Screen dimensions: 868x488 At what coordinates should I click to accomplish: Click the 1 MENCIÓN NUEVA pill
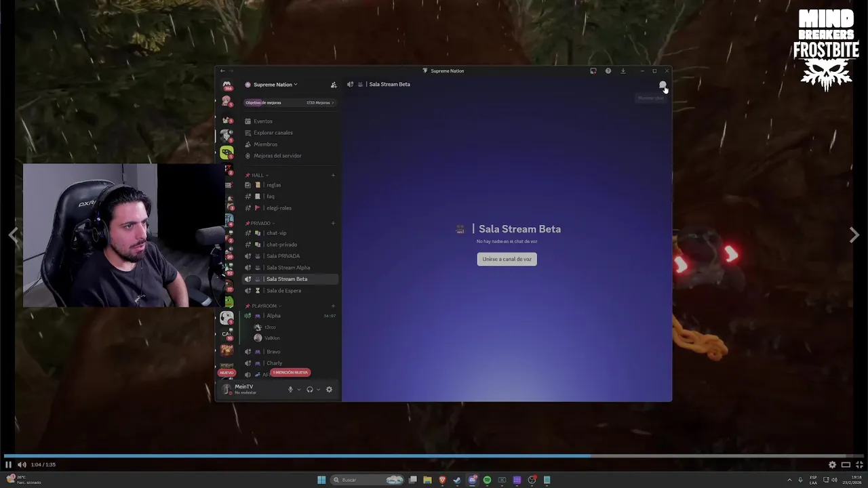(290, 372)
